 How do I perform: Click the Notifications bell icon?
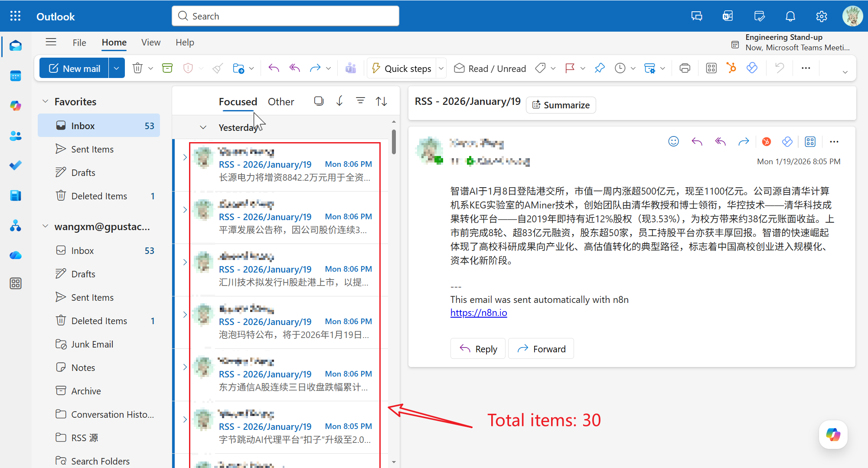pos(790,16)
